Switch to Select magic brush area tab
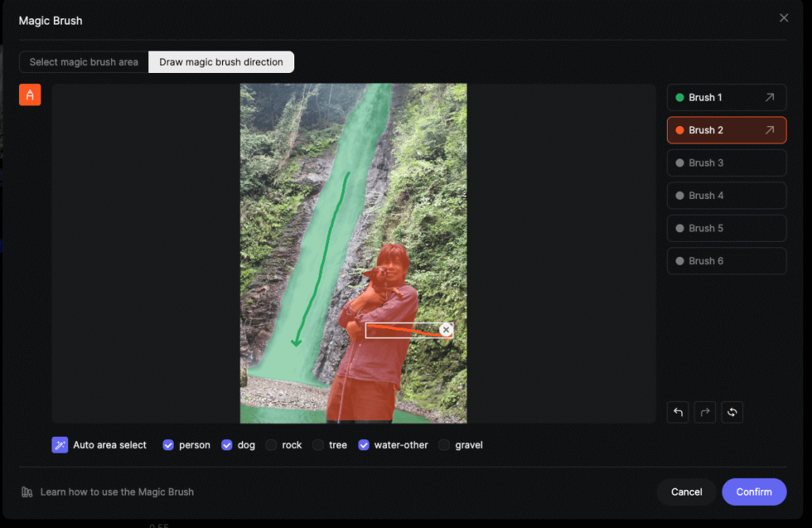Image resolution: width=812 pixels, height=528 pixels. coord(84,62)
